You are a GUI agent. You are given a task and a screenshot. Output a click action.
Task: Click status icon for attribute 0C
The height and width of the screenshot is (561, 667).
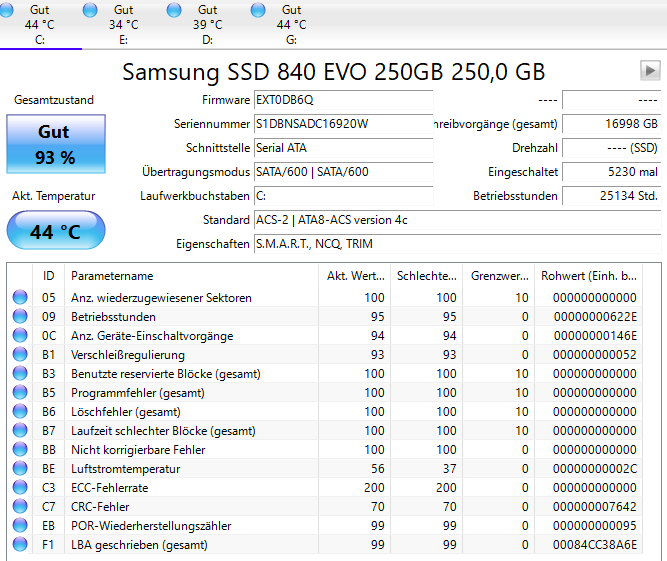(x=20, y=336)
